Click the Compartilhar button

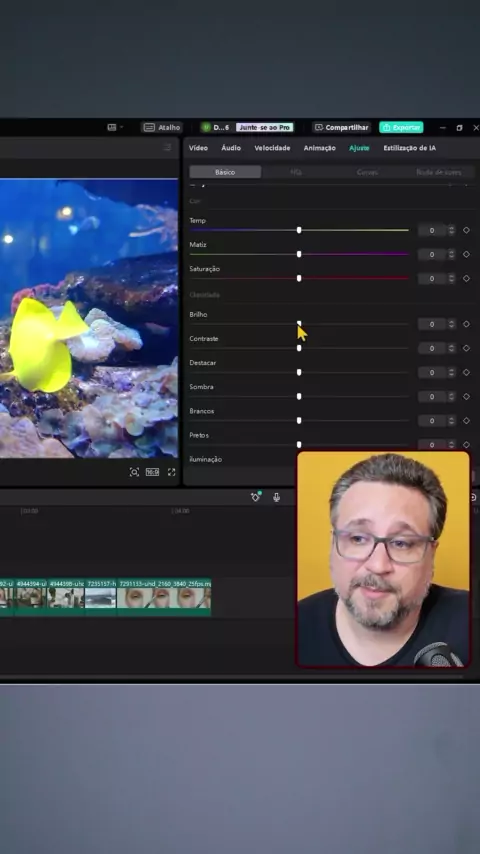pyautogui.click(x=342, y=127)
